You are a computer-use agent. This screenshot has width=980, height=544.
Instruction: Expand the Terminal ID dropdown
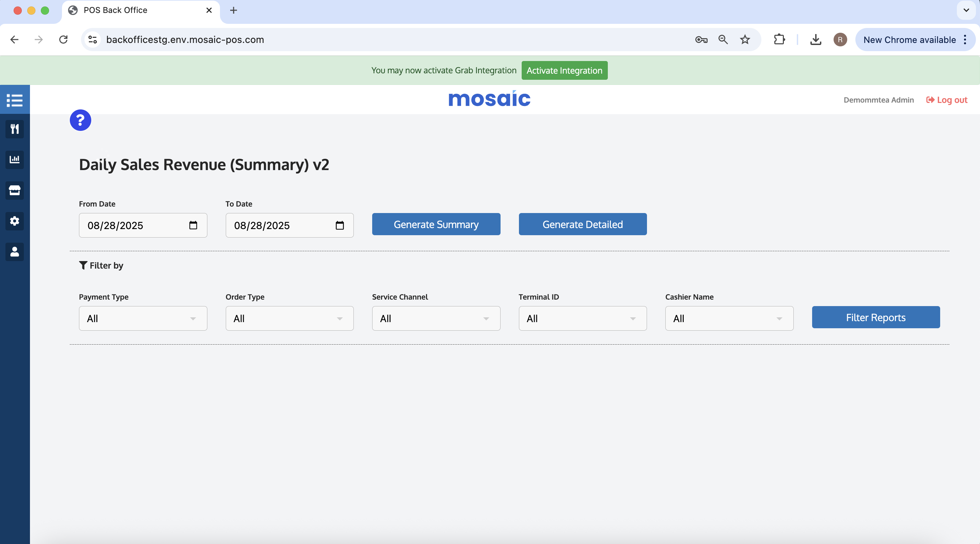582,318
